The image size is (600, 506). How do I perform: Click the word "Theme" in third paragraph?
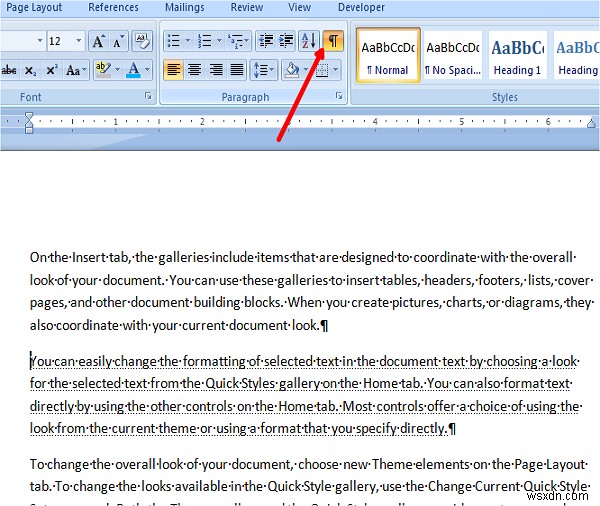(x=393, y=464)
